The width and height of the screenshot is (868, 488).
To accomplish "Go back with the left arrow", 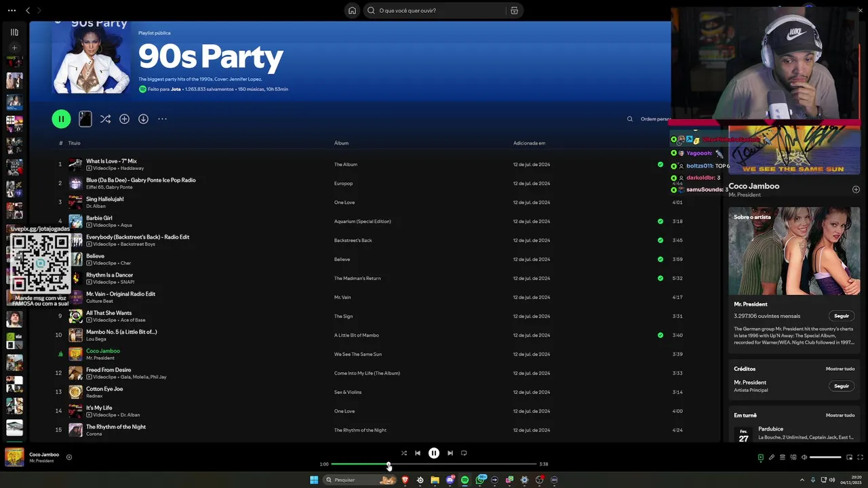I will pos(28,10).
